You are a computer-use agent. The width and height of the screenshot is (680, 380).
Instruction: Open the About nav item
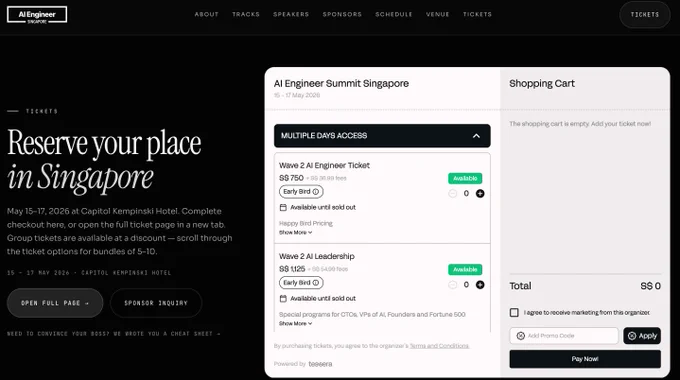coord(206,14)
